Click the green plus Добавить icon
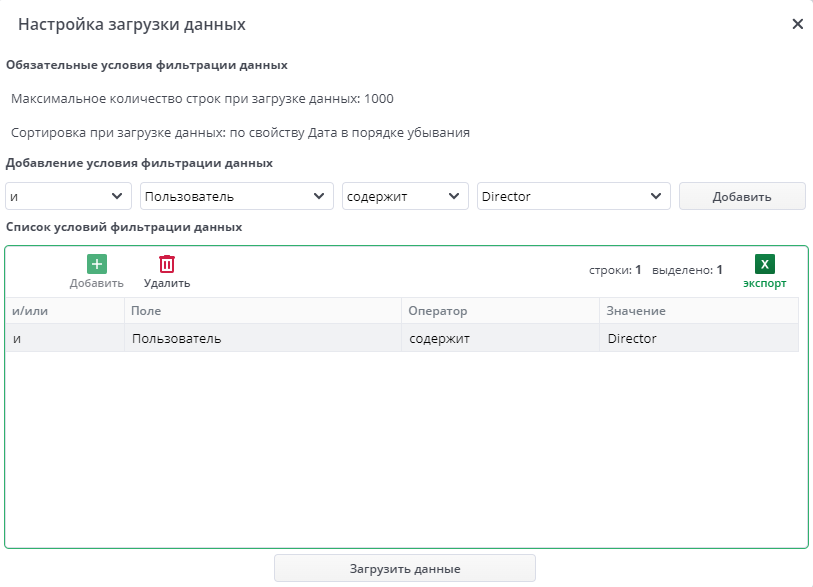 tap(96, 264)
